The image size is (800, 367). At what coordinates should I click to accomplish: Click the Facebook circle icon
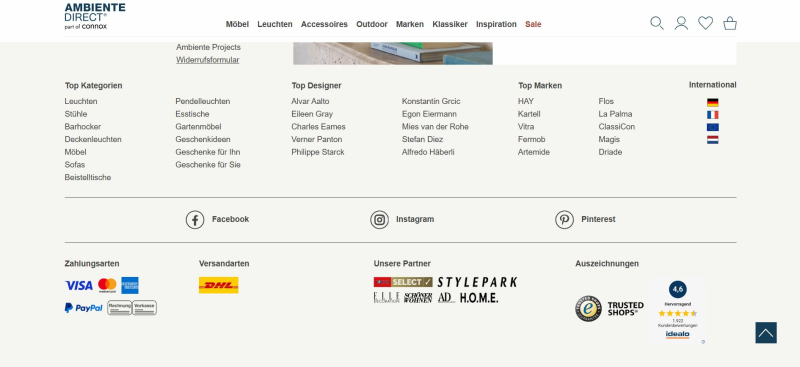(195, 219)
